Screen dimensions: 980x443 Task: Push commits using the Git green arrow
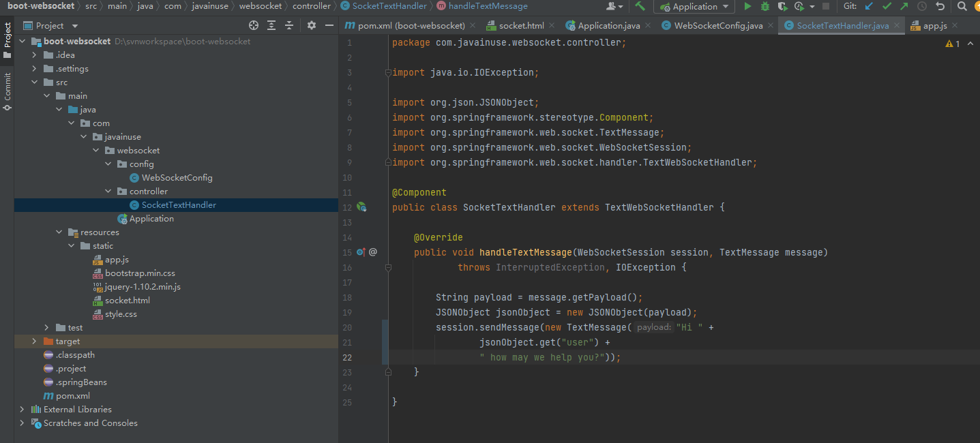pyautogui.click(x=904, y=6)
